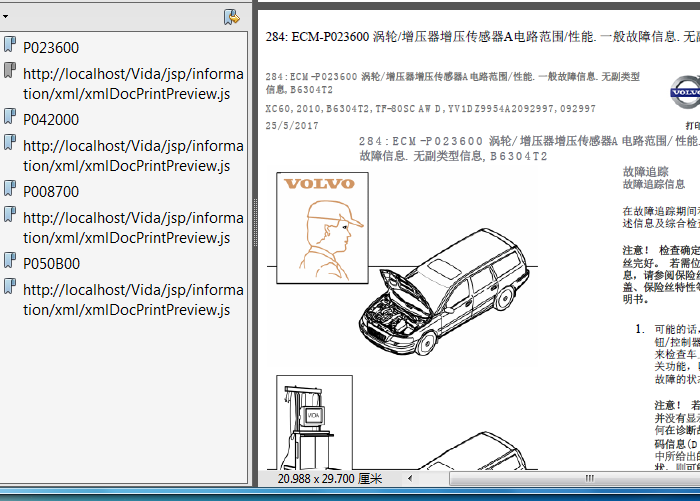Select the P042000 bookmark
700x501 pixels.
[51, 120]
